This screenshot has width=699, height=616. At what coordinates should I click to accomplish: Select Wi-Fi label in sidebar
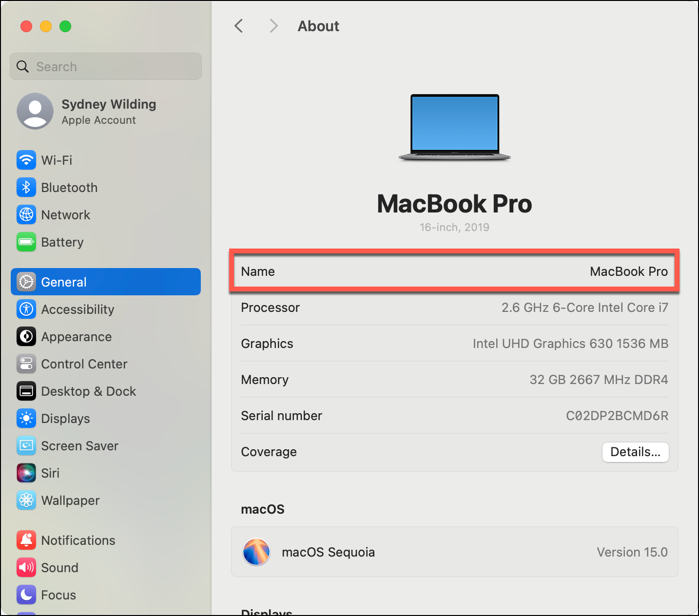pyautogui.click(x=57, y=160)
